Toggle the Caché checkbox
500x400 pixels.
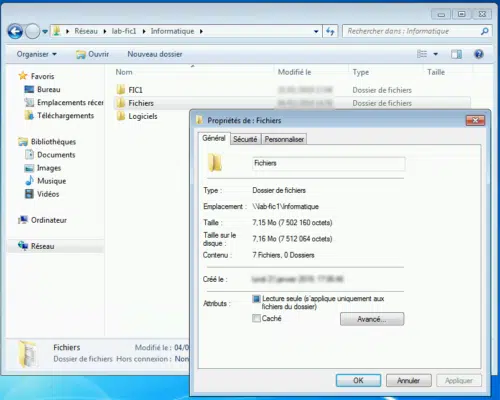tap(256, 318)
